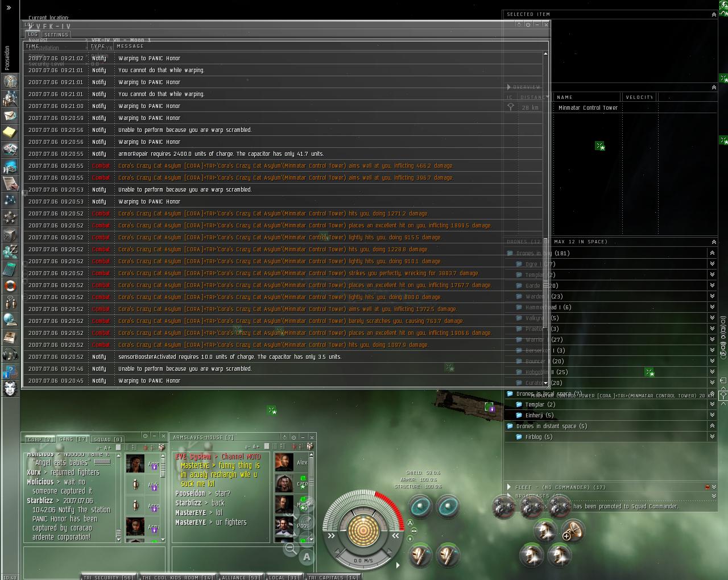
Task: Click Alex's portrait in ARMSLAVES-HOUSE member list
Action: click(284, 462)
